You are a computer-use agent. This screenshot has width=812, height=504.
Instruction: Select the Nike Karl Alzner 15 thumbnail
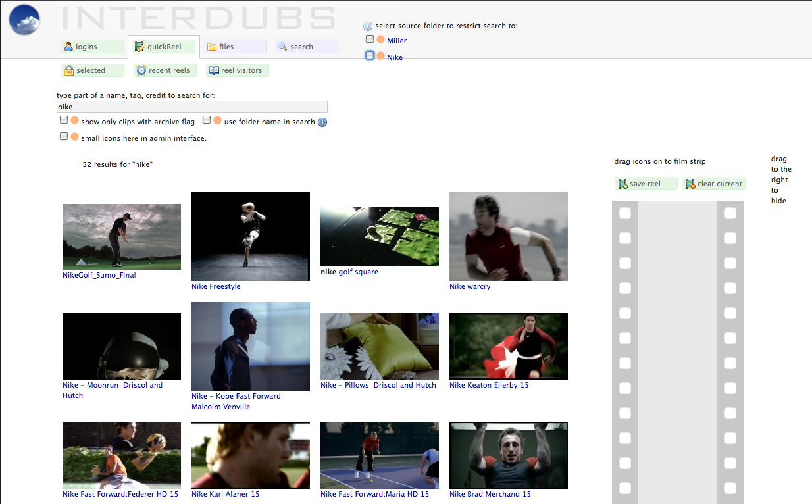[251, 455]
